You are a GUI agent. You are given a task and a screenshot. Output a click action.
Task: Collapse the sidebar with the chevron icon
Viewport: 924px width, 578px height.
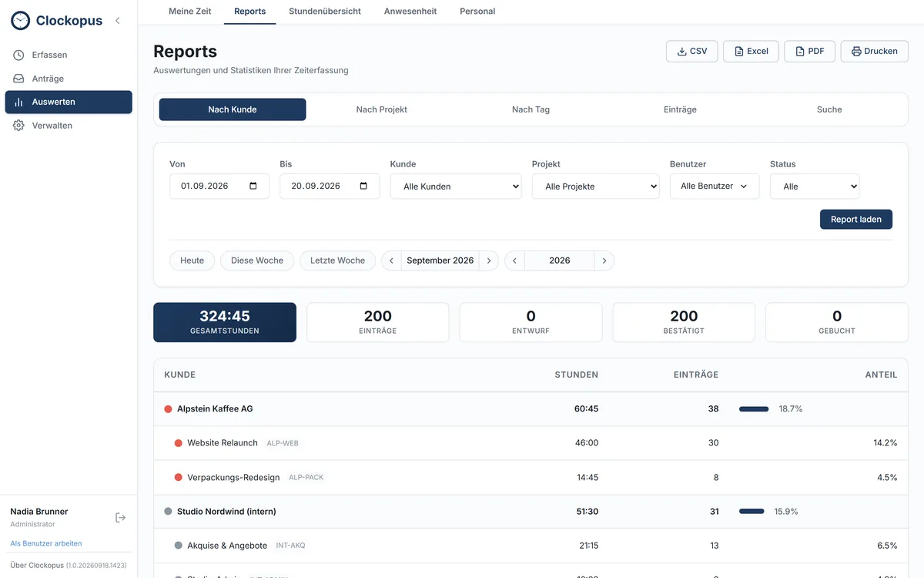point(117,21)
